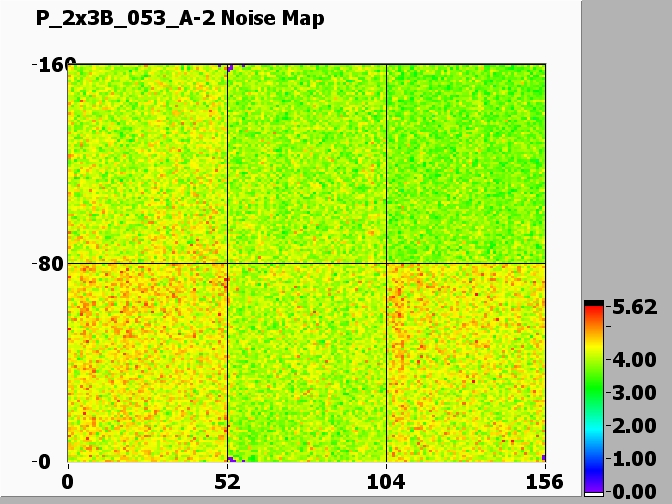The image size is (672, 504).
Task: Click the P_2x3B_053_A-2 Noise Map title
Action: point(180,18)
